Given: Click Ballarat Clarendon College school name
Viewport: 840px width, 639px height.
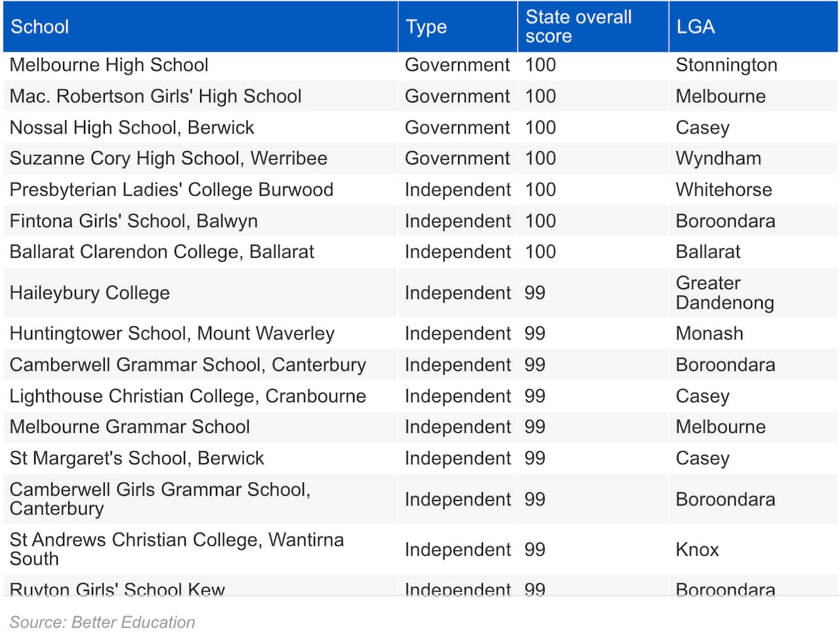Looking at the screenshot, I should [161, 252].
